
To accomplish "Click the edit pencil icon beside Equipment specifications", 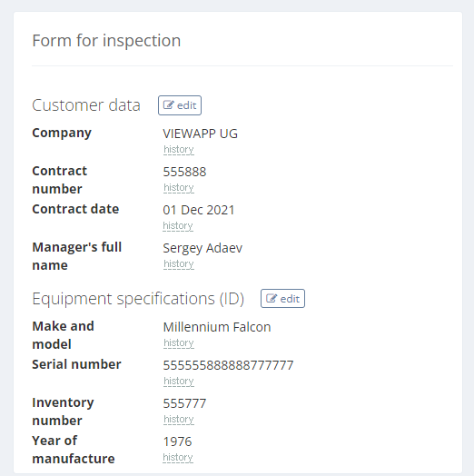I will tap(272, 299).
